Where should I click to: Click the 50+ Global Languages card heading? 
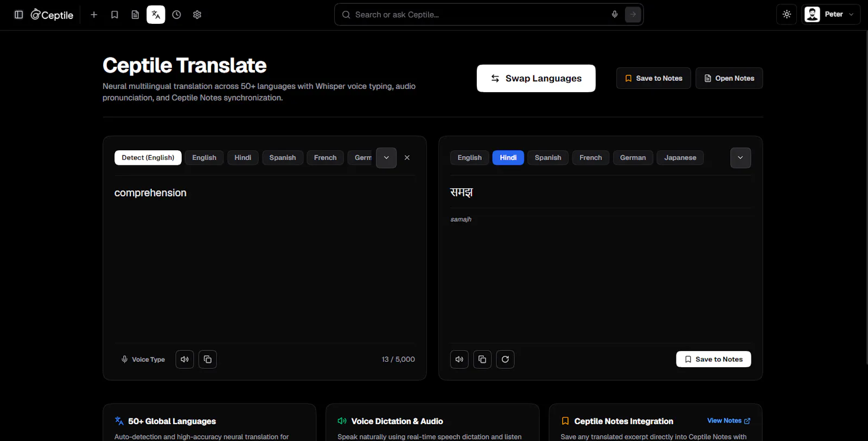pos(172,421)
